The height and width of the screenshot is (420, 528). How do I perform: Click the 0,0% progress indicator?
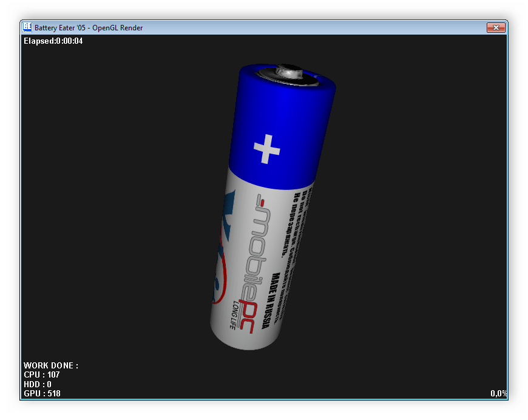tap(498, 393)
